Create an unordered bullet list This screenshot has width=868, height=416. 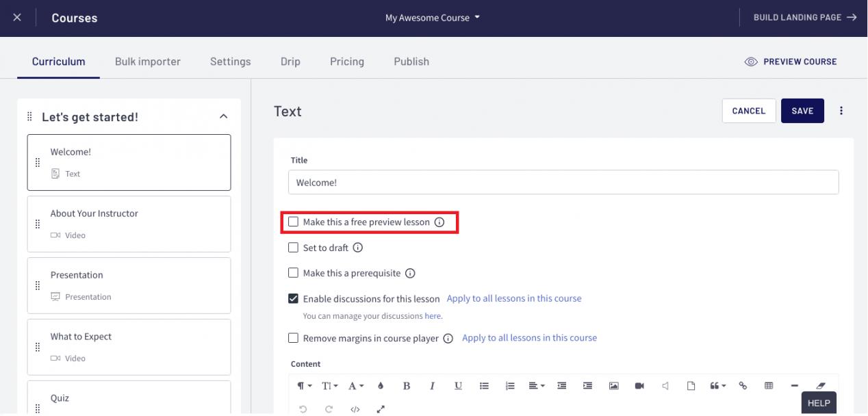484,386
